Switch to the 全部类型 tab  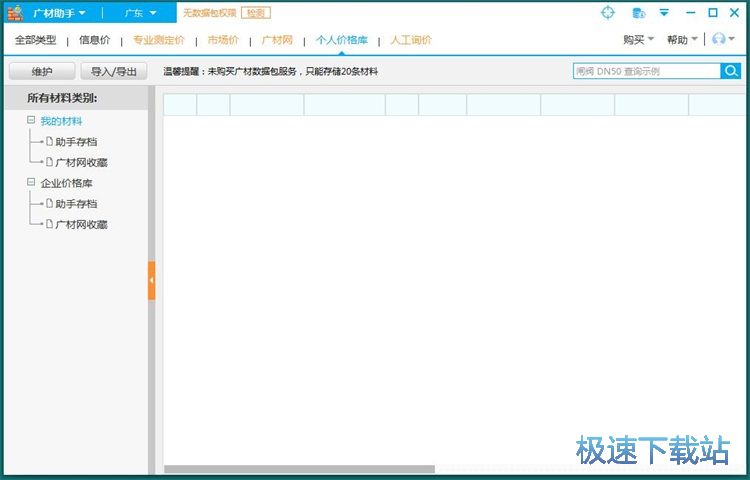[x=35, y=40]
